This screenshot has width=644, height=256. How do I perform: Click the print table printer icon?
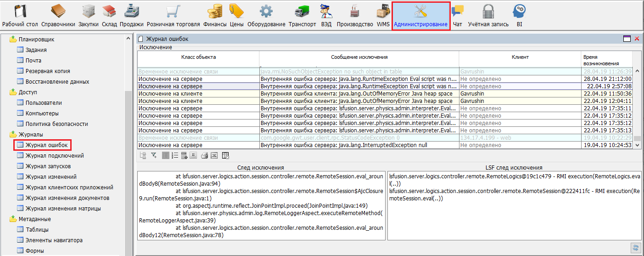[204, 156]
